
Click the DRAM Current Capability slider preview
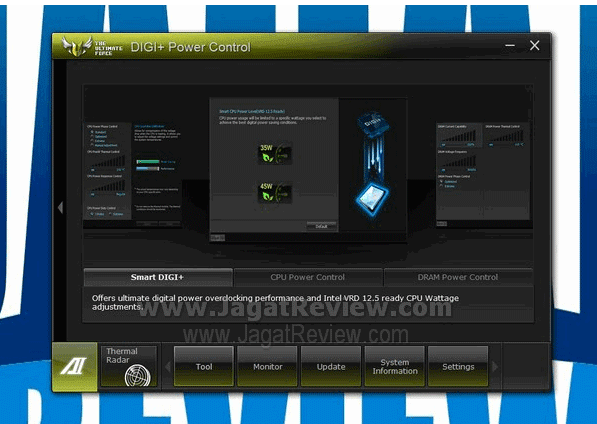[458, 139]
